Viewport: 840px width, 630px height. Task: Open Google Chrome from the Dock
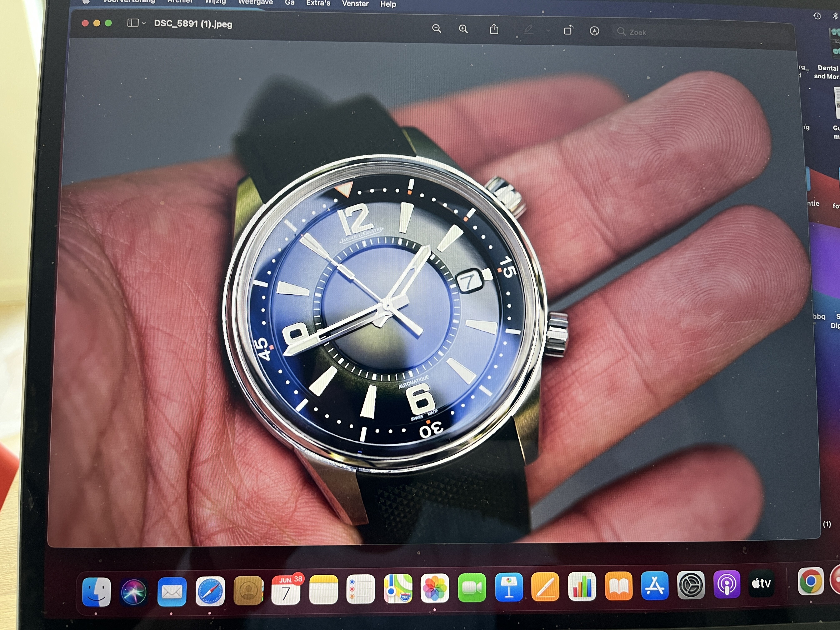click(811, 581)
